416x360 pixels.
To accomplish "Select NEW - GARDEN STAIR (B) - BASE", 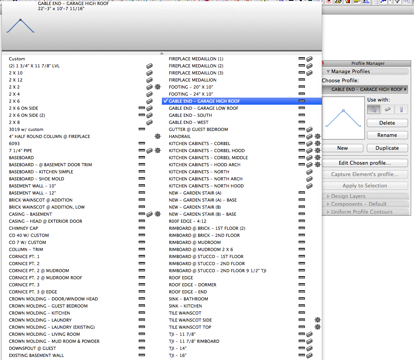I will click(x=203, y=214).
